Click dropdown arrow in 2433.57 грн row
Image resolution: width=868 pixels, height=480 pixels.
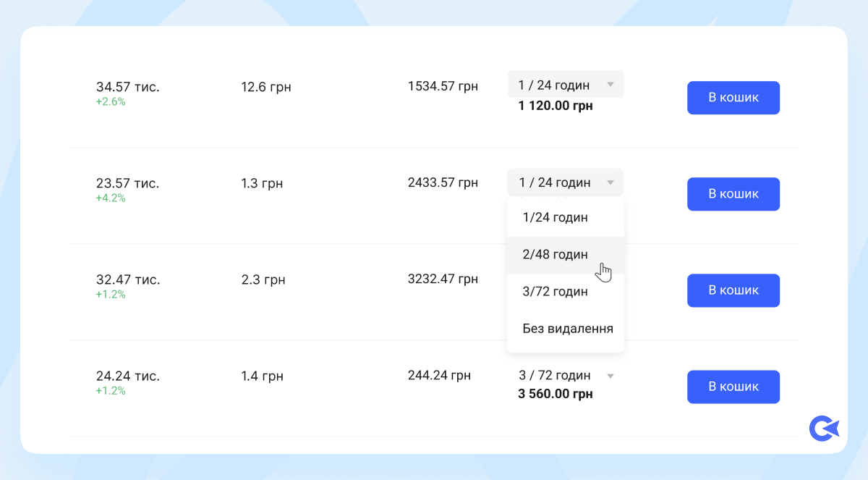[610, 182]
